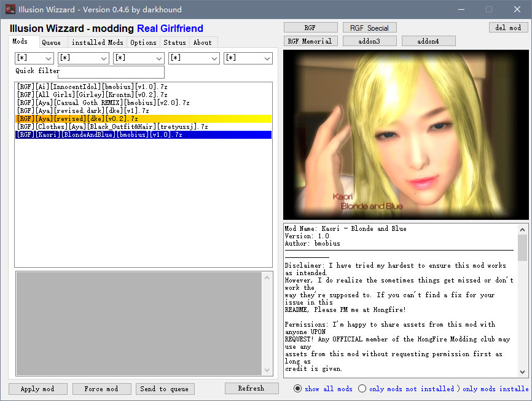Select the [Ai][InnocentIdol][bmobius] mod entry
The height and width of the screenshot is (401, 532).
pos(143,87)
